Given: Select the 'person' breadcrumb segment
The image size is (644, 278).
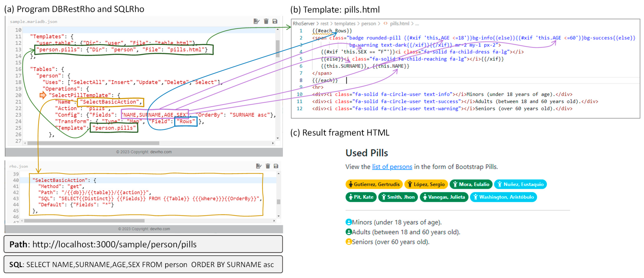Looking at the screenshot, I should pyautogui.click(x=368, y=23).
